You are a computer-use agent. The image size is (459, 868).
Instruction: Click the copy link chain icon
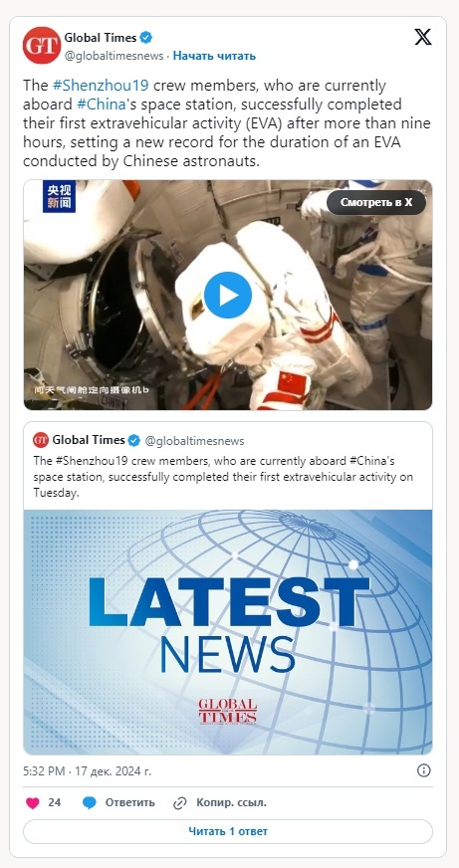click(x=180, y=803)
